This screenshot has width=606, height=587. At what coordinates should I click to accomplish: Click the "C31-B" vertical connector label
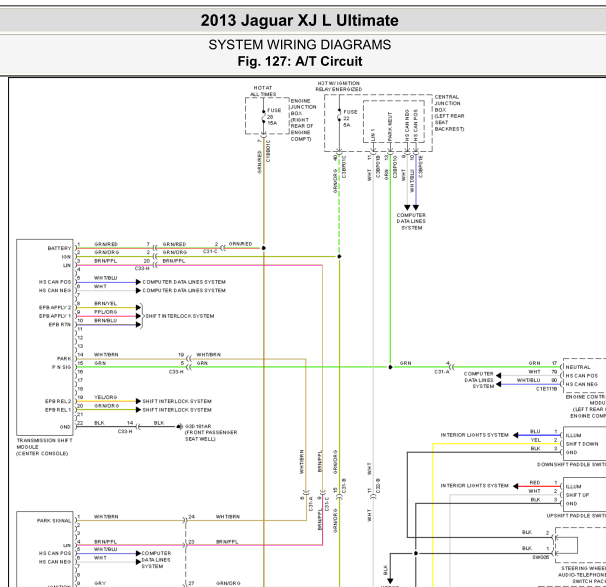click(344, 485)
